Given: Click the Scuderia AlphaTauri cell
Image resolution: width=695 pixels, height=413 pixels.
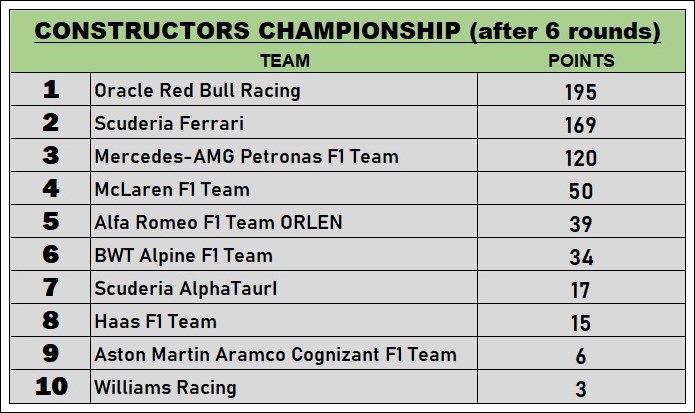Looking at the screenshot, I should pos(284,288).
